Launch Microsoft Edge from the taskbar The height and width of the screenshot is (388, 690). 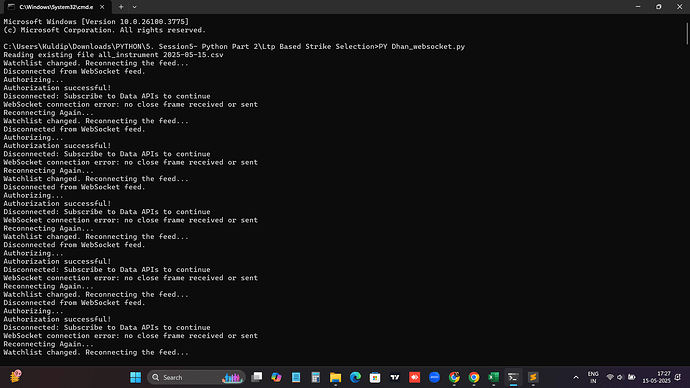pos(355,377)
